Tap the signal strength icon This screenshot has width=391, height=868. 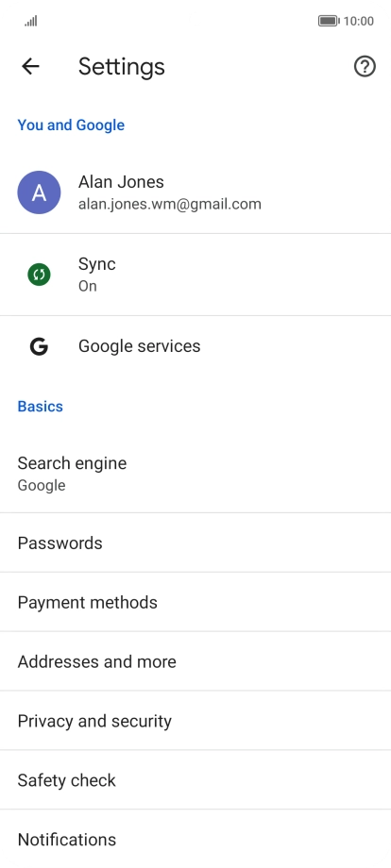(x=31, y=21)
